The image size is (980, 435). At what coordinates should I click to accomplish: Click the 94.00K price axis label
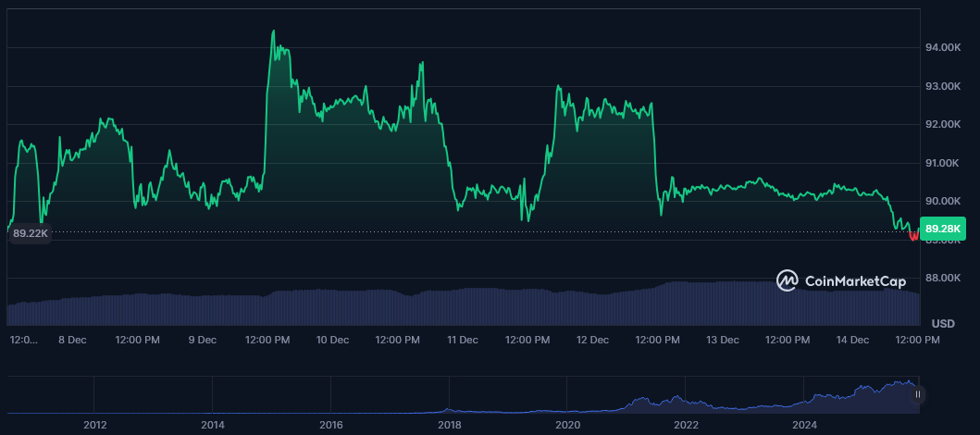click(x=943, y=47)
